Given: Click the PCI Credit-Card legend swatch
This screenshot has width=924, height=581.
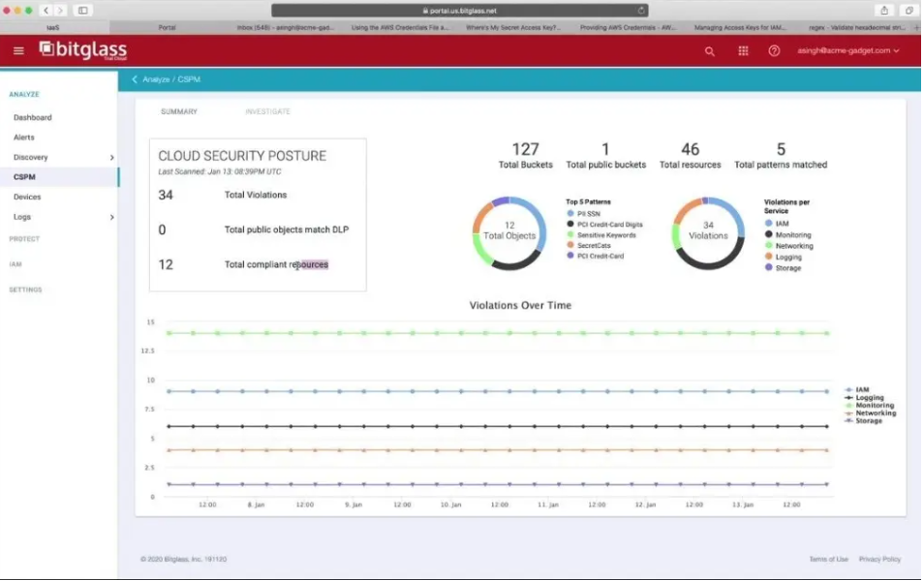Looking at the screenshot, I should coord(570,256).
